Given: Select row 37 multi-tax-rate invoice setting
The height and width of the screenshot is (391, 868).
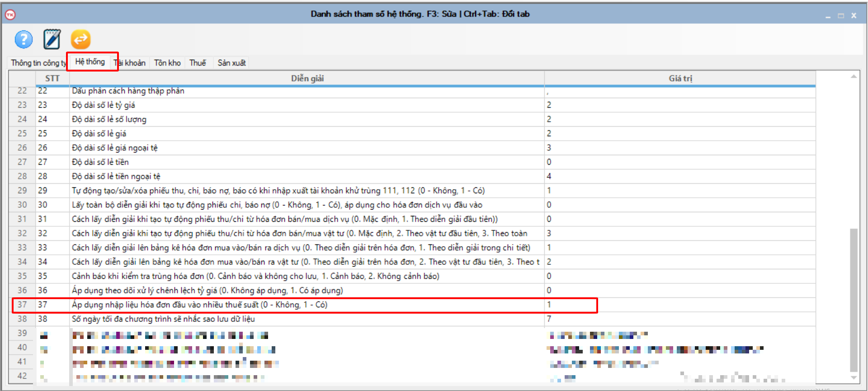Looking at the screenshot, I should [199, 305].
